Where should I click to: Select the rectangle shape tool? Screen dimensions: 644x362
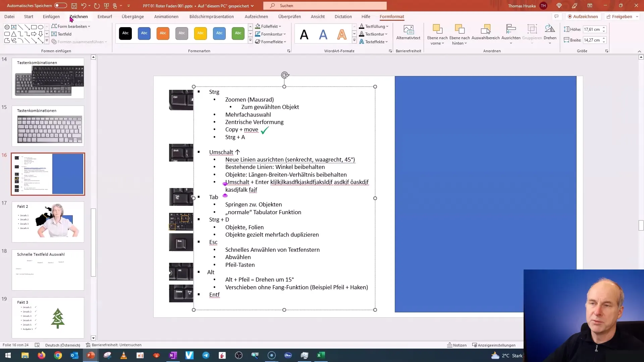pos(34,27)
